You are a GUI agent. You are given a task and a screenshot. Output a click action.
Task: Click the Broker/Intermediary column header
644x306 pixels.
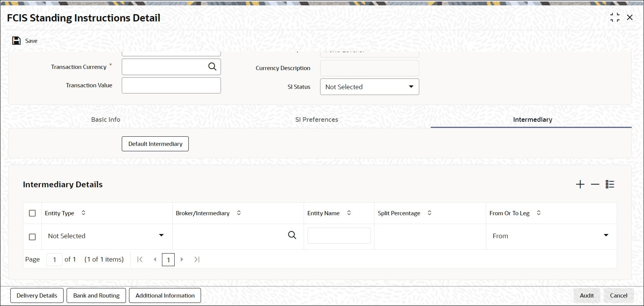point(203,213)
